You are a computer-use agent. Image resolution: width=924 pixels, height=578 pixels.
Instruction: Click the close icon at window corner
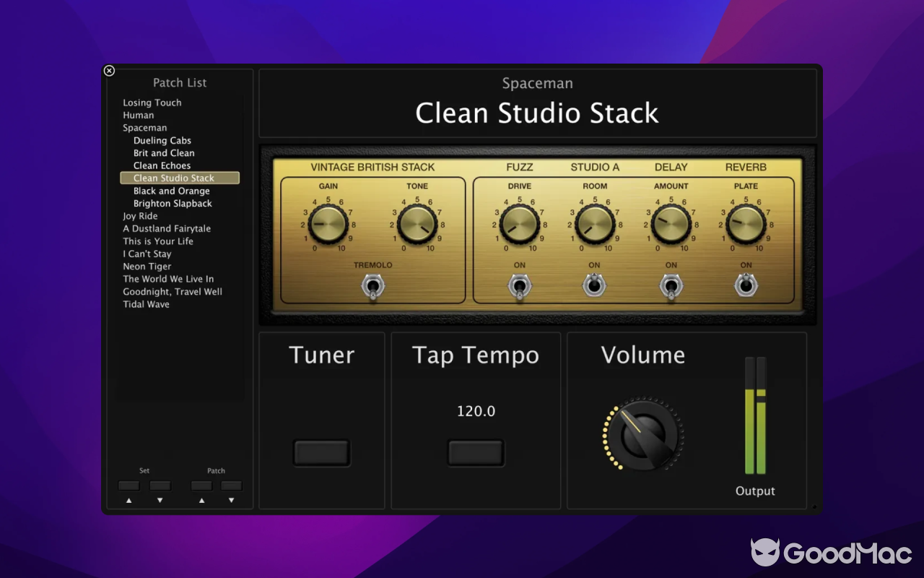109,71
